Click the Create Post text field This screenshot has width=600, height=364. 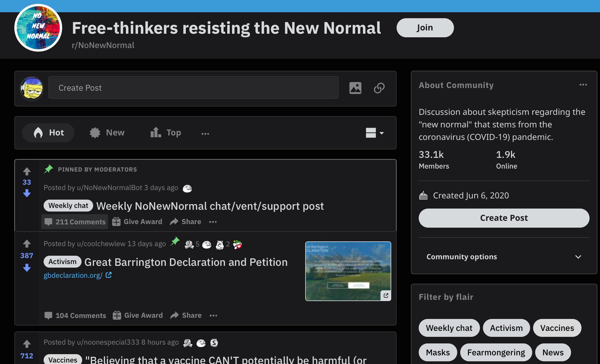coord(194,88)
